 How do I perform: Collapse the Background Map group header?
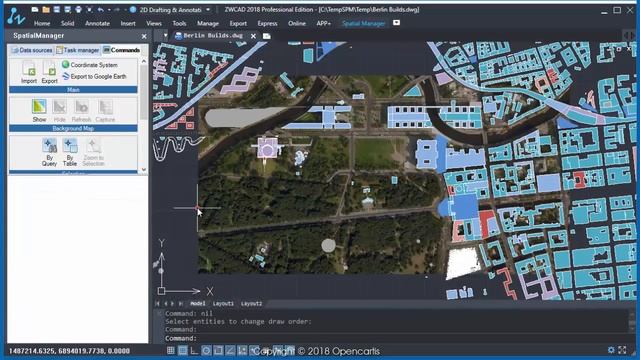(73, 128)
